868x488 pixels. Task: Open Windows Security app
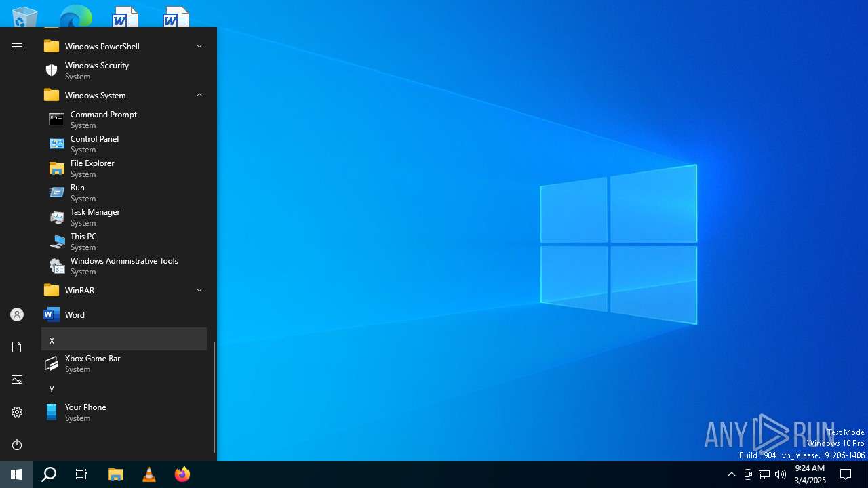tap(124, 70)
